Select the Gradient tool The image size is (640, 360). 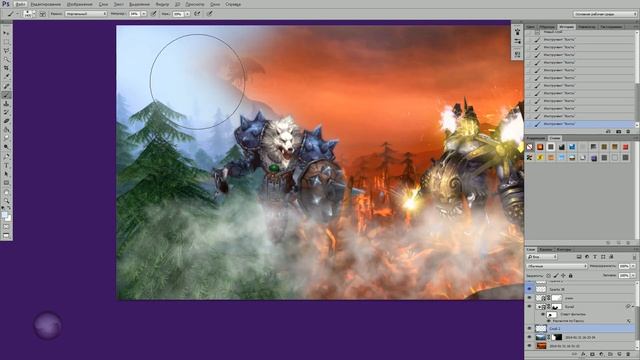[6, 130]
